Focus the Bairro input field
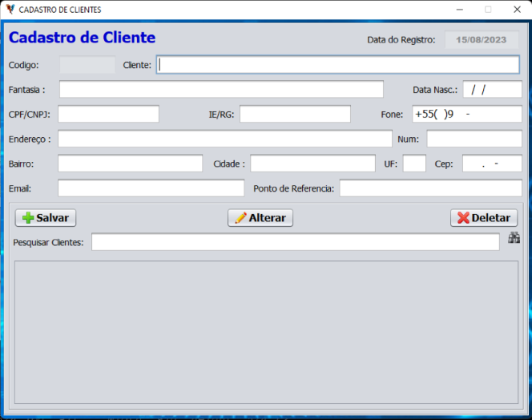This screenshot has height=420, width=532. 130,164
